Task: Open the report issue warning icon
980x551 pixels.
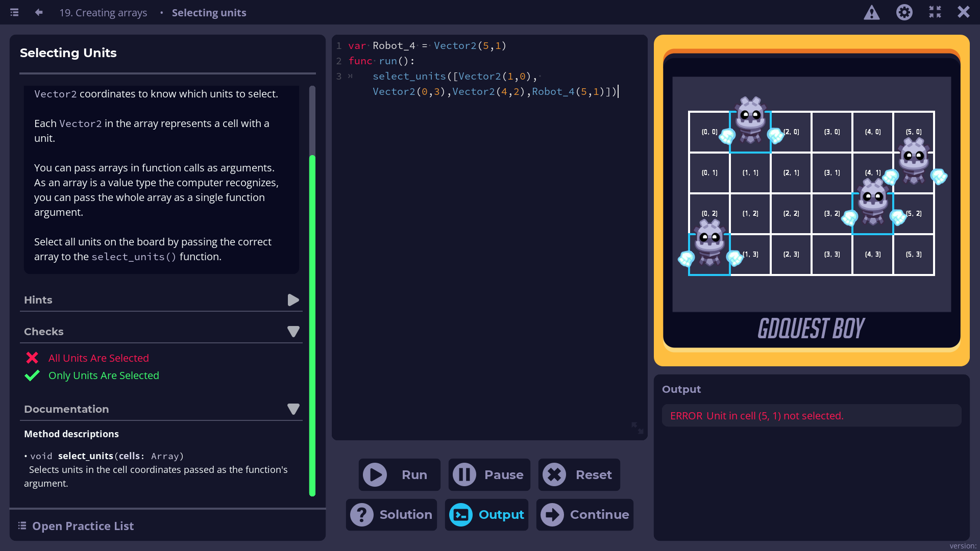Action: pos(872,12)
